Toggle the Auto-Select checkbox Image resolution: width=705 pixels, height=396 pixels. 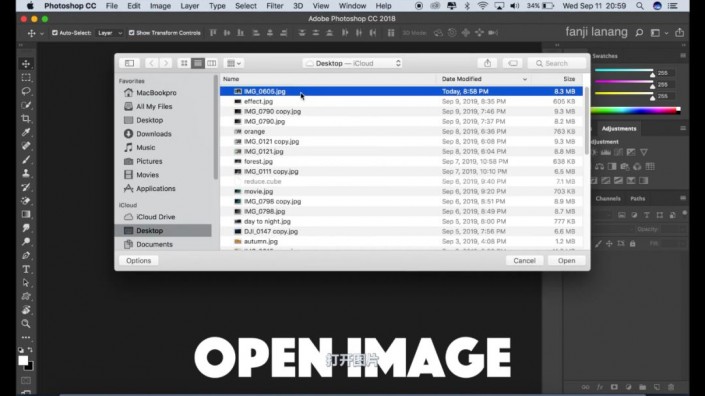[55, 33]
